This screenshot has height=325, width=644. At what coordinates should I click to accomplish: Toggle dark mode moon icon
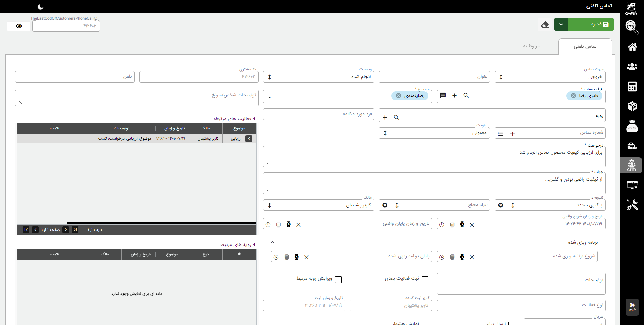(40, 7)
